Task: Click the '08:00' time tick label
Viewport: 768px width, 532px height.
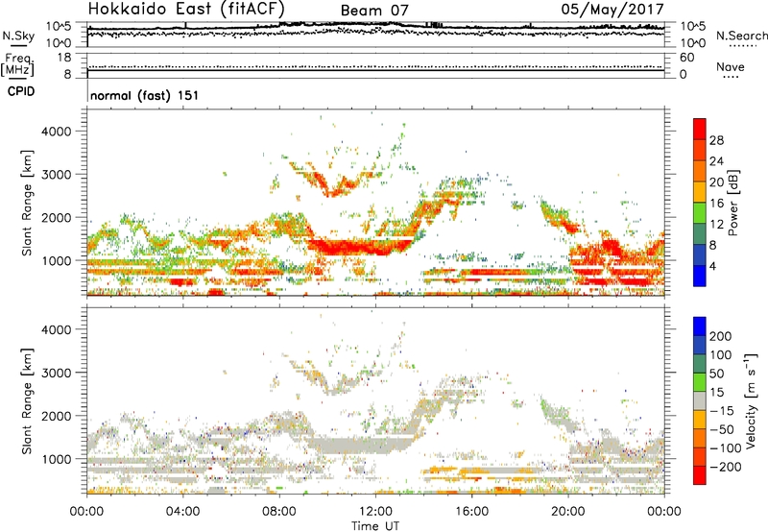Action: pos(279,512)
